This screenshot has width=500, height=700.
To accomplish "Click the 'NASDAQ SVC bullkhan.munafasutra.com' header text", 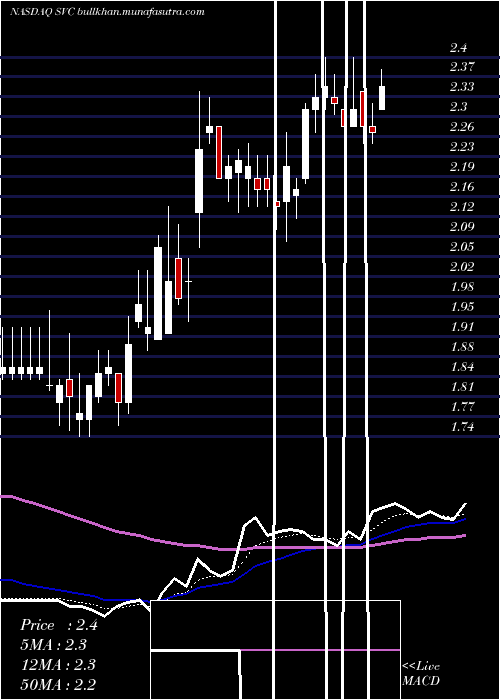I will click(107, 12).
